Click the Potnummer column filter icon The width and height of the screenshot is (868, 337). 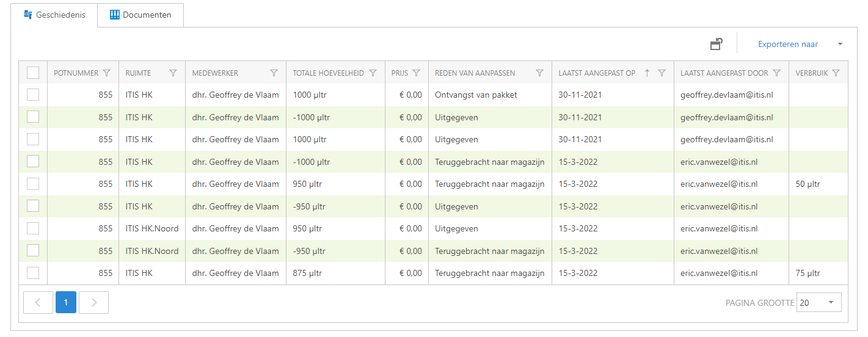coord(107,73)
